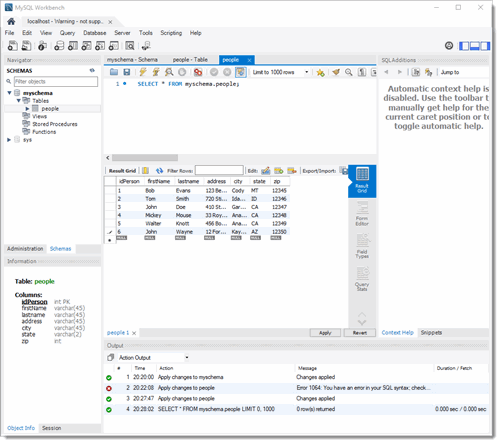Click the create new table toolbar icon
The height and width of the screenshot is (444, 500).
[73, 46]
